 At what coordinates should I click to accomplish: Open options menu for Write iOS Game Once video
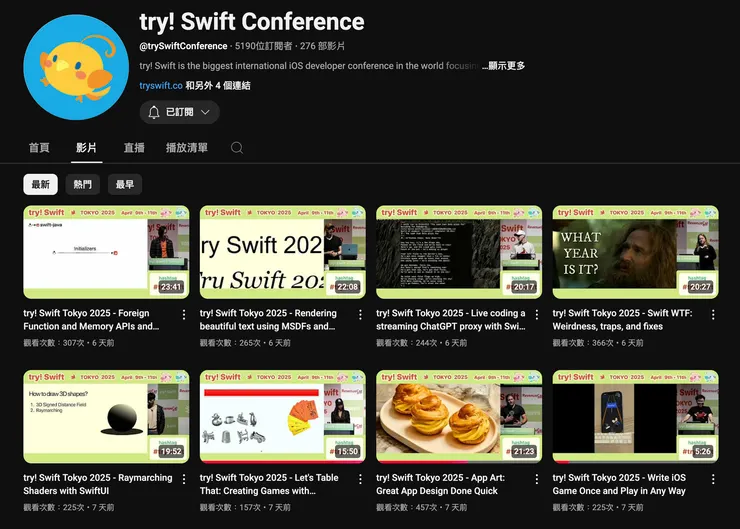[x=713, y=479]
